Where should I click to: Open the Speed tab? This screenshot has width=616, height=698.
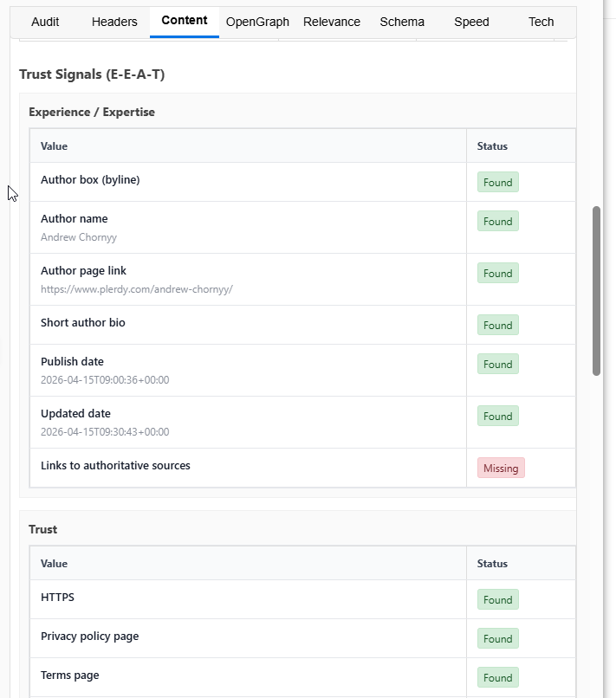471,22
